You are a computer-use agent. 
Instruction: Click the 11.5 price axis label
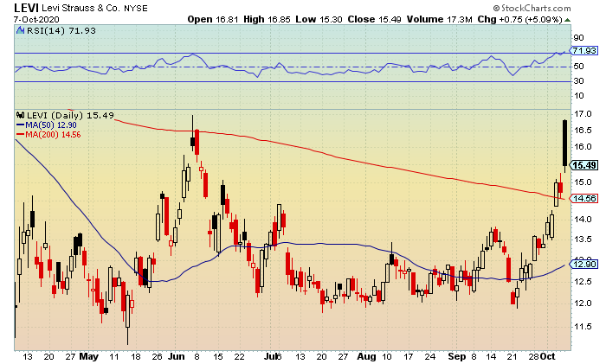click(x=583, y=327)
